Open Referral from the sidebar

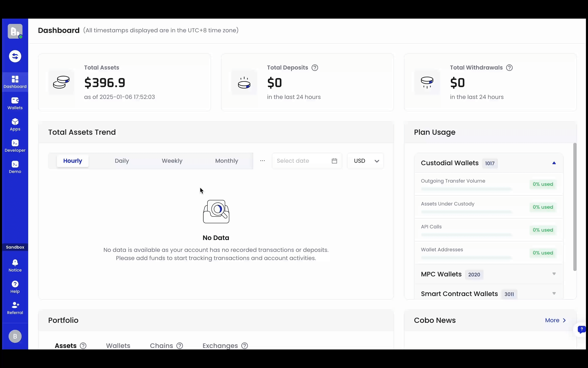[15, 308]
